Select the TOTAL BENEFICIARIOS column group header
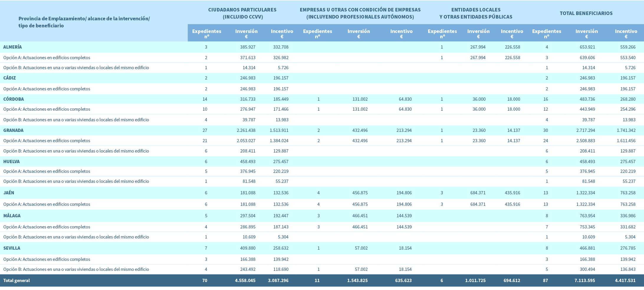Image resolution: width=644 pixels, height=290 pixels. pyautogui.click(x=586, y=13)
